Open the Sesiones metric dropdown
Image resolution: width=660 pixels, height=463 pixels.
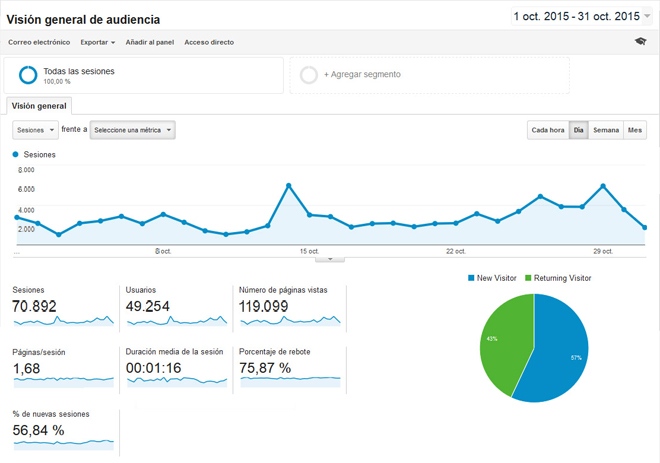click(35, 130)
